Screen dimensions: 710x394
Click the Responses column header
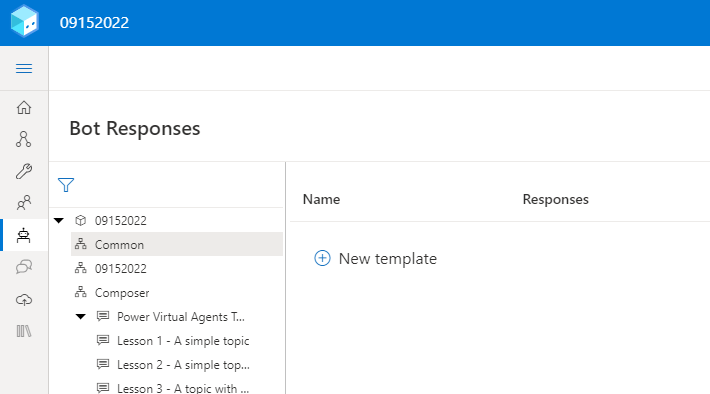click(556, 199)
